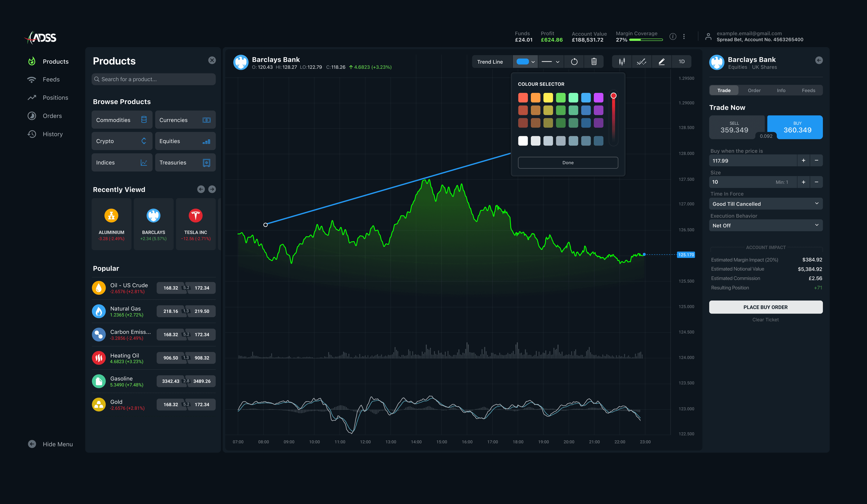The width and height of the screenshot is (867, 504).
Task: Click the reset rotate-arrow icon in chart toolbar
Action: click(574, 62)
